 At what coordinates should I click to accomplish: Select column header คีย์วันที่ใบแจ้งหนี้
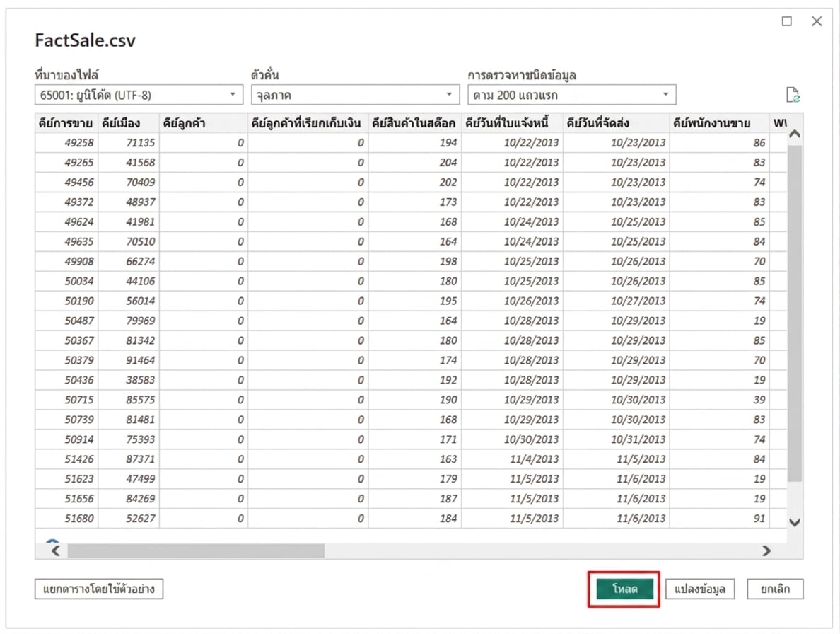[x=512, y=122]
